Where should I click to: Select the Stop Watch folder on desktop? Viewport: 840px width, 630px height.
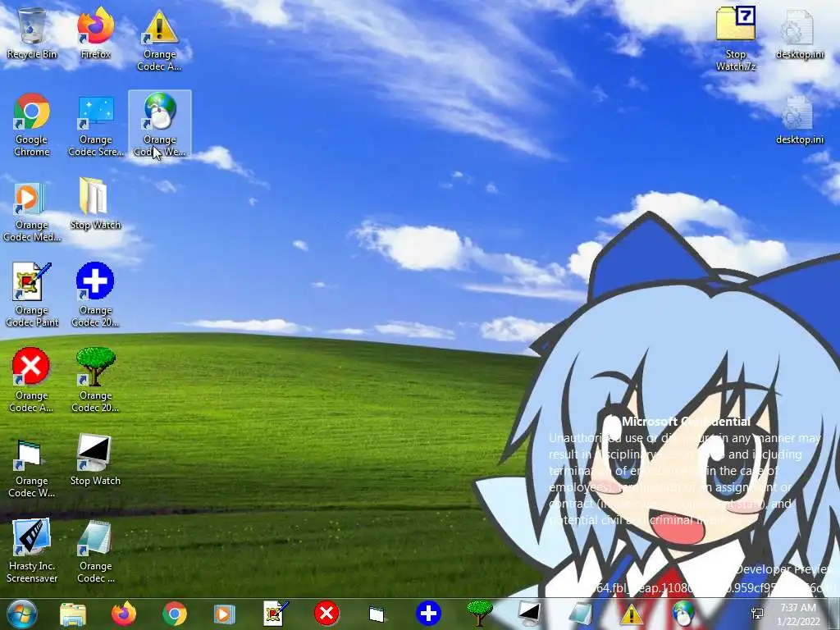[x=95, y=204]
